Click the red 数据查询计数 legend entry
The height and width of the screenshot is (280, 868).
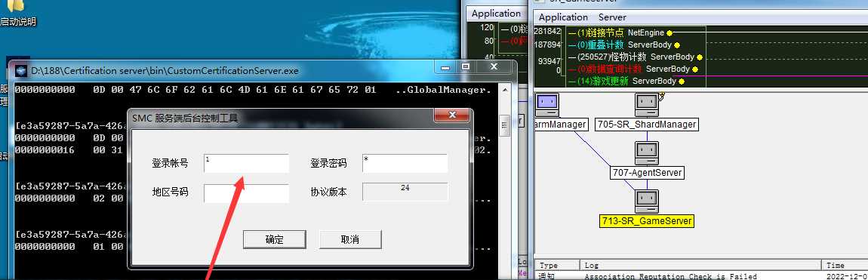click(633, 69)
